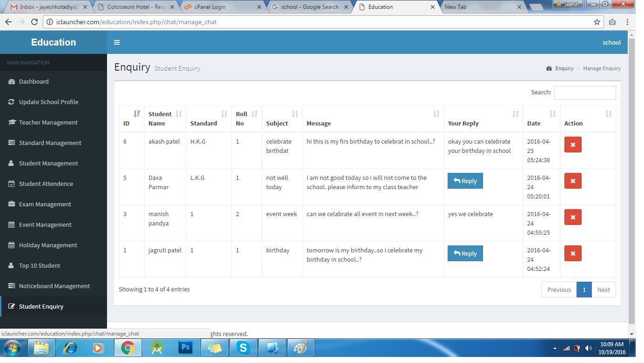Sort the table by Subject column
The width and height of the screenshot is (644, 363).
click(282, 119)
